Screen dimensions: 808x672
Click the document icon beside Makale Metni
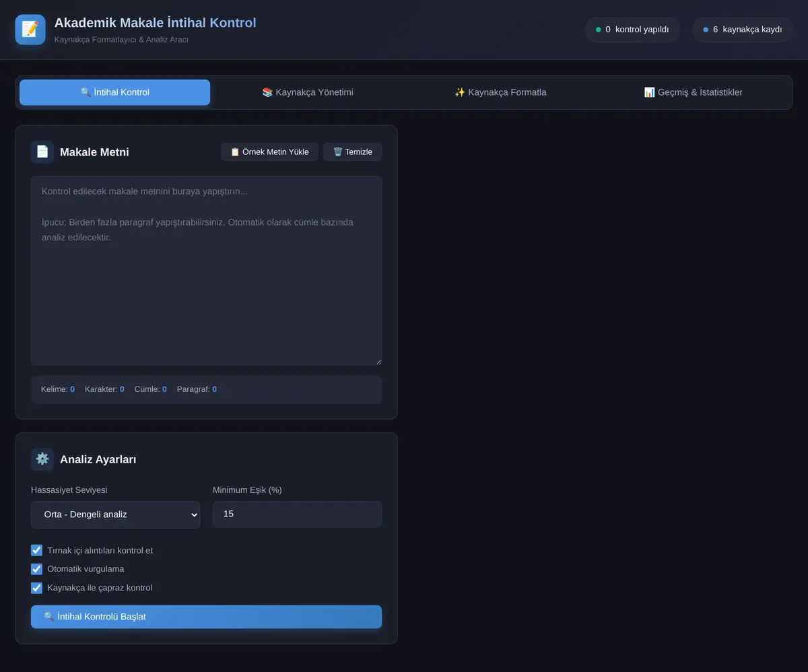pos(42,152)
